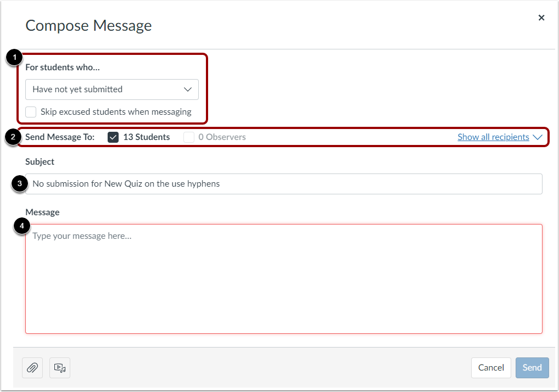Click the Subject label
Viewport: 559px width, 392px height.
tap(39, 161)
